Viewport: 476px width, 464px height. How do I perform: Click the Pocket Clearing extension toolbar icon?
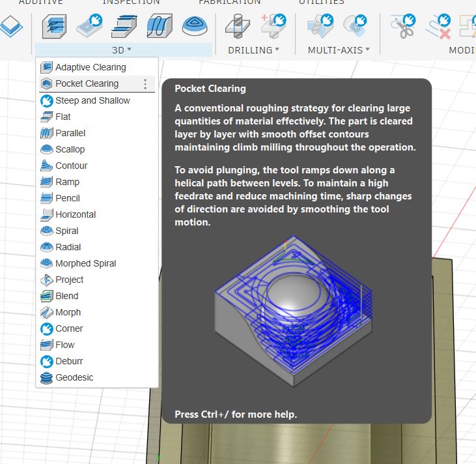point(89,26)
